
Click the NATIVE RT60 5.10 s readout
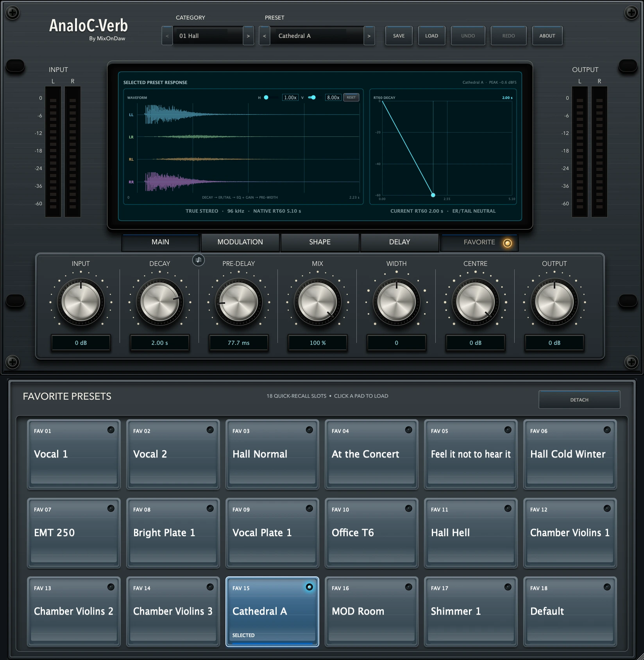point(277,211)
